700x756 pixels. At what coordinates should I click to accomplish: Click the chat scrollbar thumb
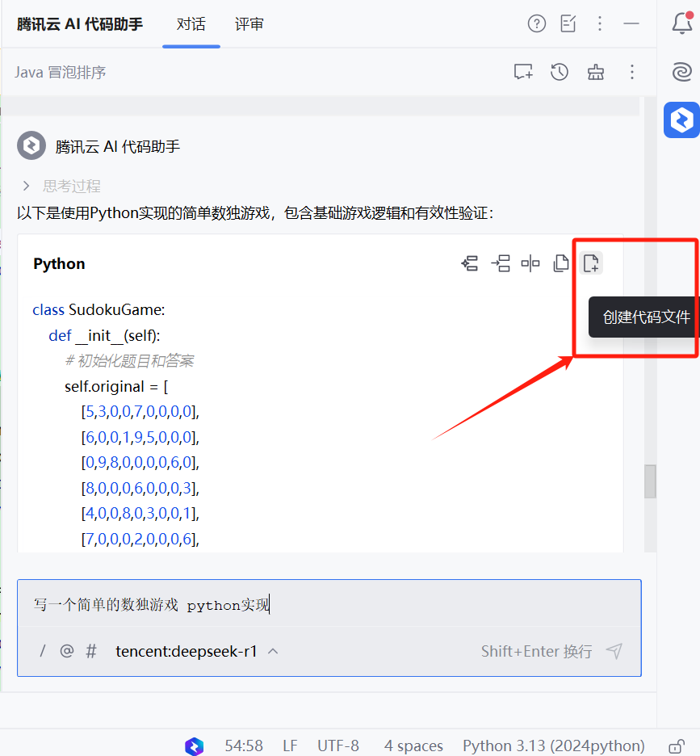(650, 481)
